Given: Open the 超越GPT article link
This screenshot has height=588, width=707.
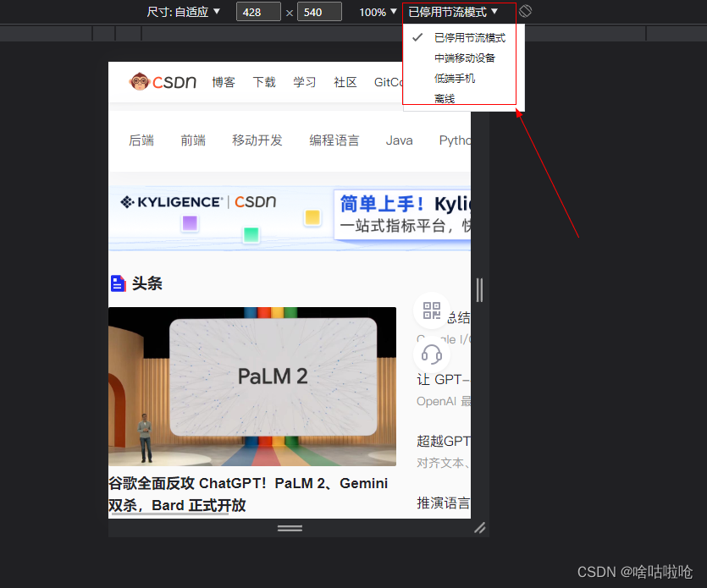Looking at the screenshot, I should 443,441.
